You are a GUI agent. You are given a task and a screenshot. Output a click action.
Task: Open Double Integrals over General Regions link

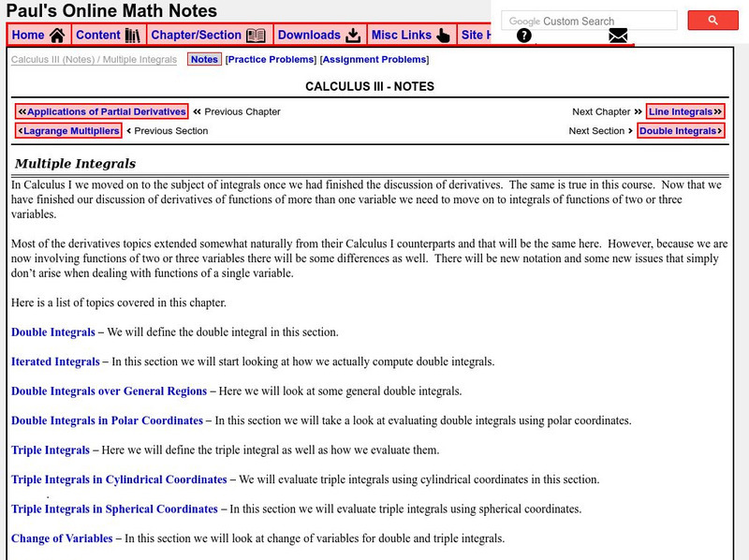pos(109,391)
